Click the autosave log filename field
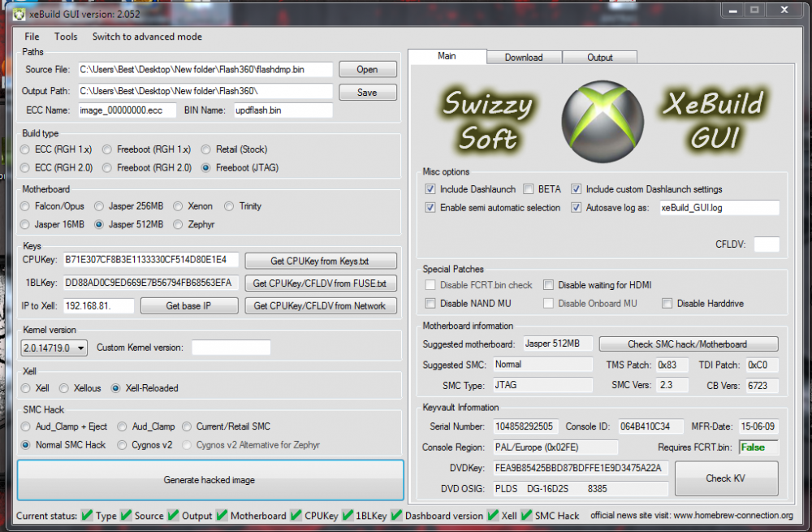The image size is (812, 532). click(719, 208)
